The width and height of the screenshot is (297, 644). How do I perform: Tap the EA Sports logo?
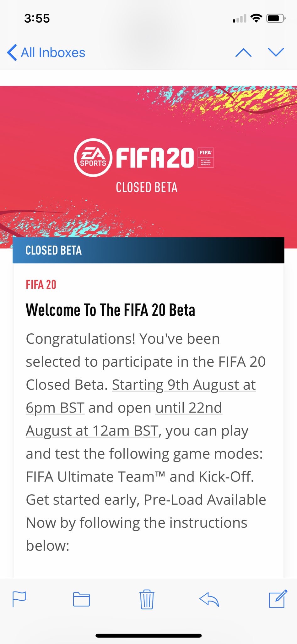click(x=93, y=157)
